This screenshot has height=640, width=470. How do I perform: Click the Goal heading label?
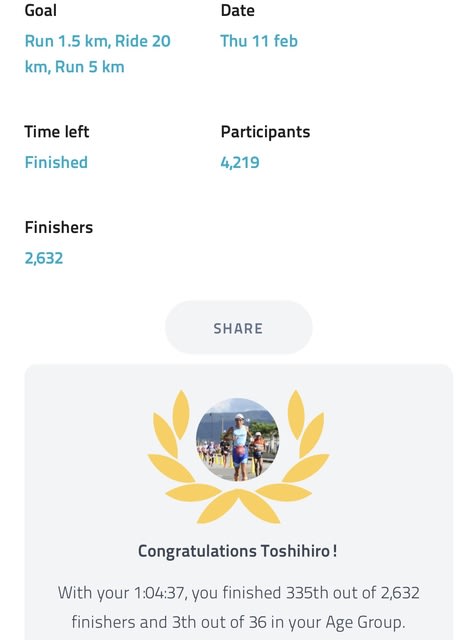[40, 10]
